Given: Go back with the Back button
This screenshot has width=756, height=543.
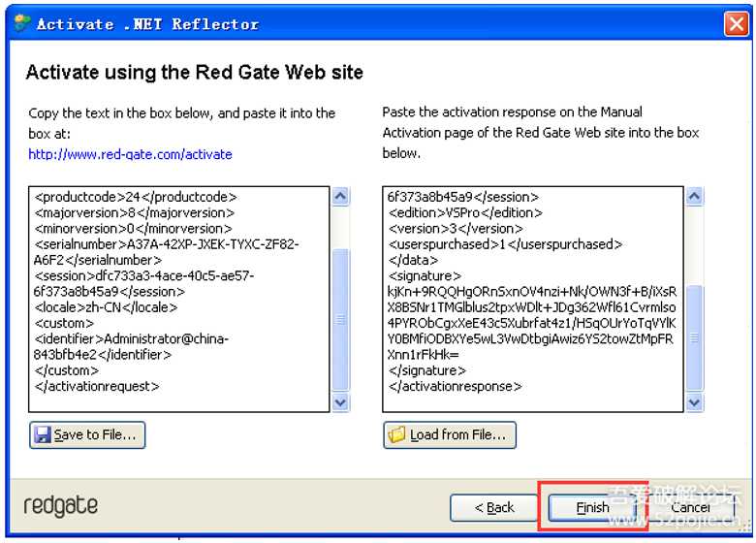Looking at the screenshot, I should [493, 507].
